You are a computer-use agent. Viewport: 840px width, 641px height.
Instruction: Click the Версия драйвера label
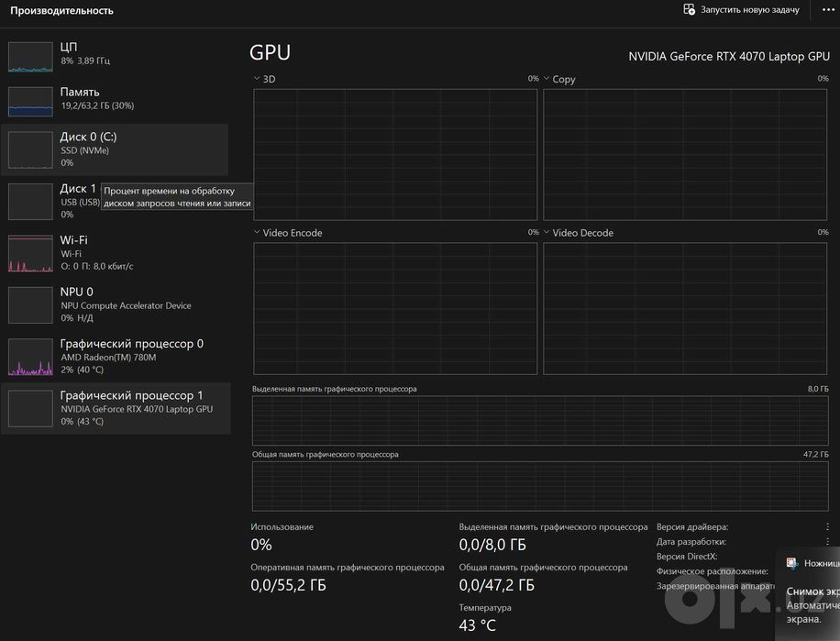[692, 527]
